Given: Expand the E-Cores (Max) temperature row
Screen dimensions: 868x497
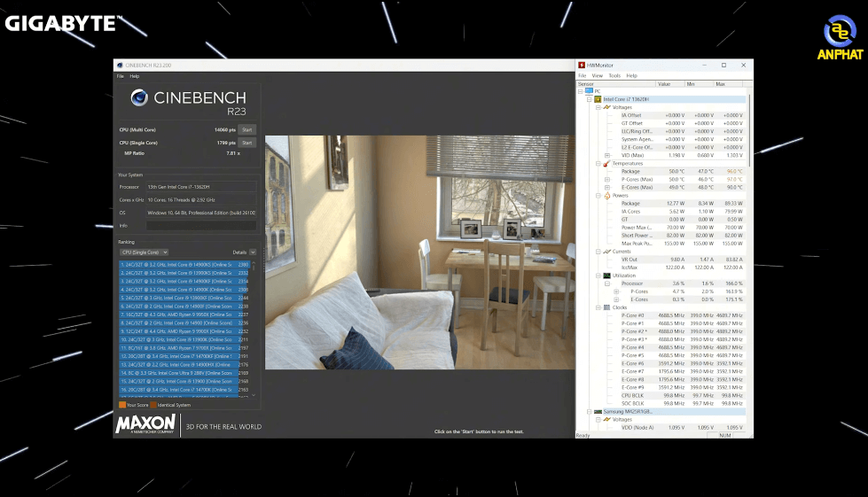Looking at the screenshot, I should pyautogui.click(x=607, y=188).
